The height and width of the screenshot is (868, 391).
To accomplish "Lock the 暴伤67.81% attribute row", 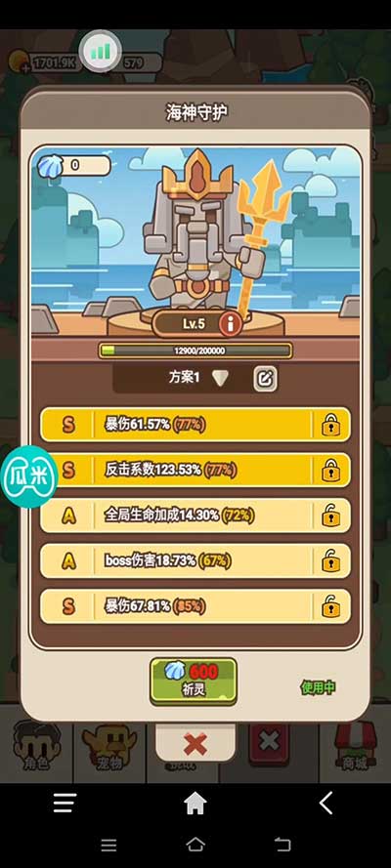I will [331, 606].
